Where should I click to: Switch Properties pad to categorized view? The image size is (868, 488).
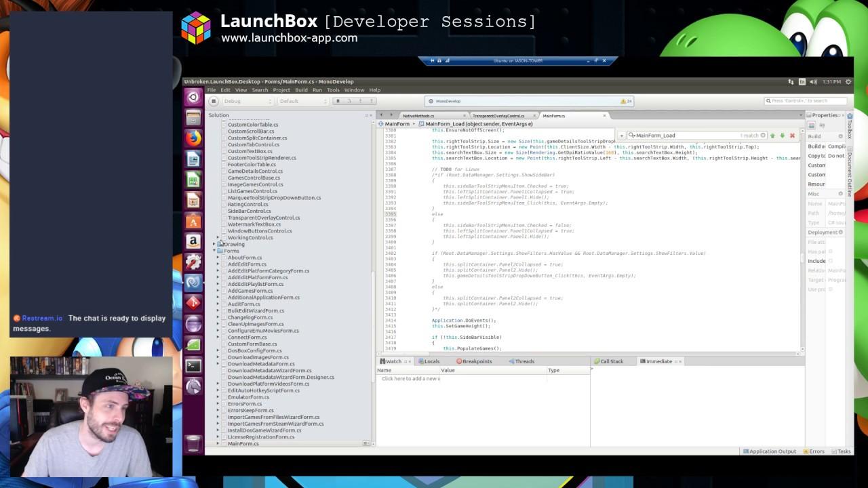pyautogui.click(x=812, y=125)
